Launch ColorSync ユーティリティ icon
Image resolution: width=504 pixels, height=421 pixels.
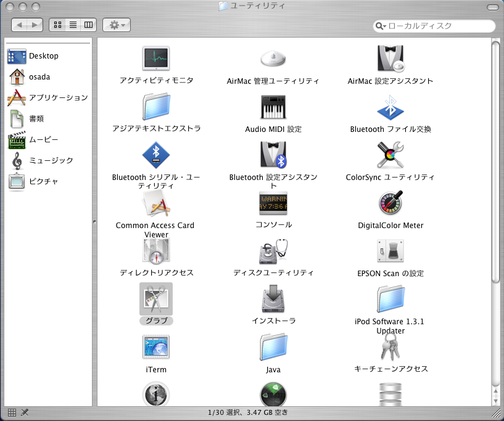pos(390,155)
